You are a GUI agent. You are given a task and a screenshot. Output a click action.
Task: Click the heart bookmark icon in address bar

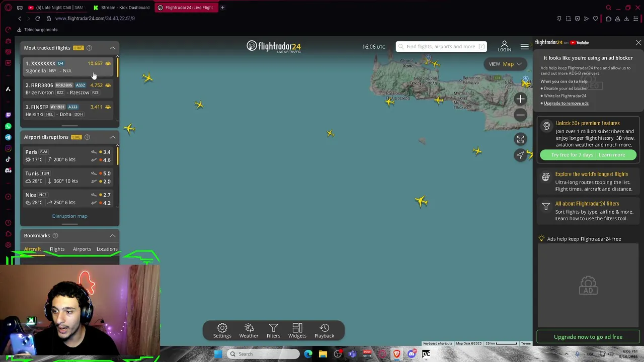coord(595,19)
